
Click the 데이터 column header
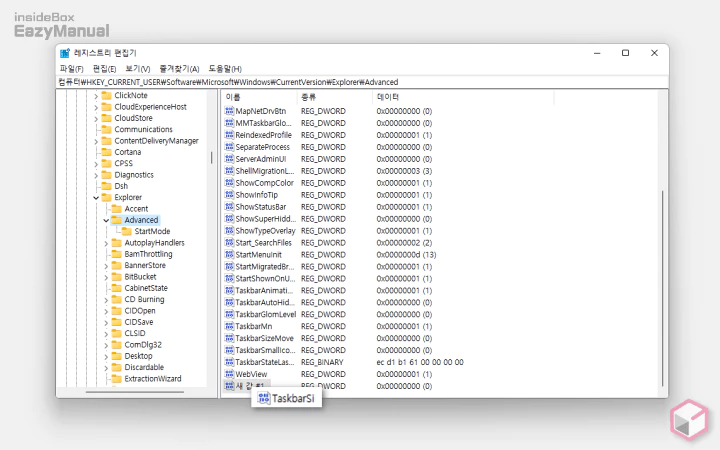pyautogui.click(x=387, y=97)
